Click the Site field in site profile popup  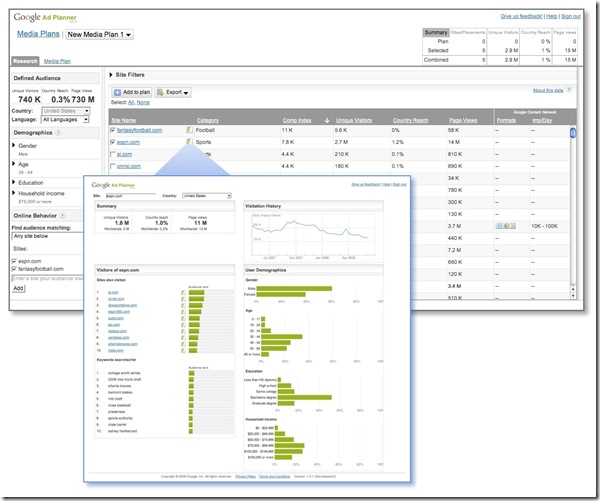pos(130,196)
